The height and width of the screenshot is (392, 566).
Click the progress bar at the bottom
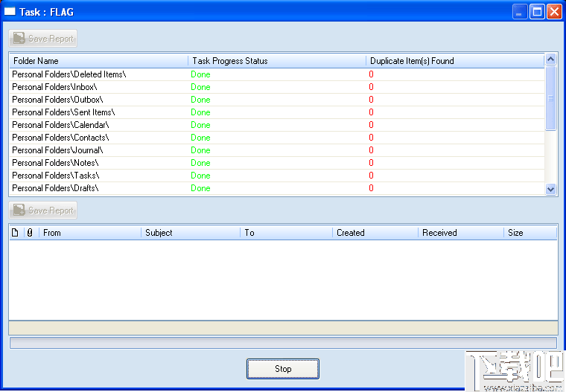tap(283, 343)
